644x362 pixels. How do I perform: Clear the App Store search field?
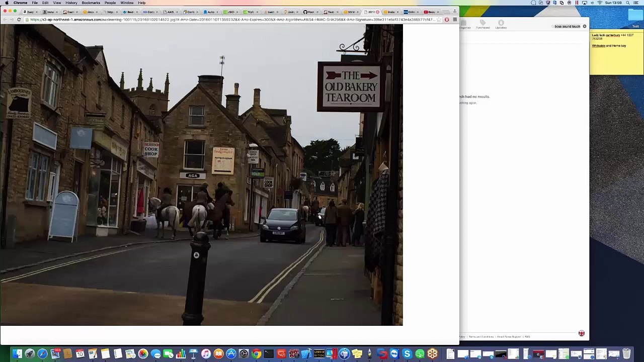click(x=584, y=26)
